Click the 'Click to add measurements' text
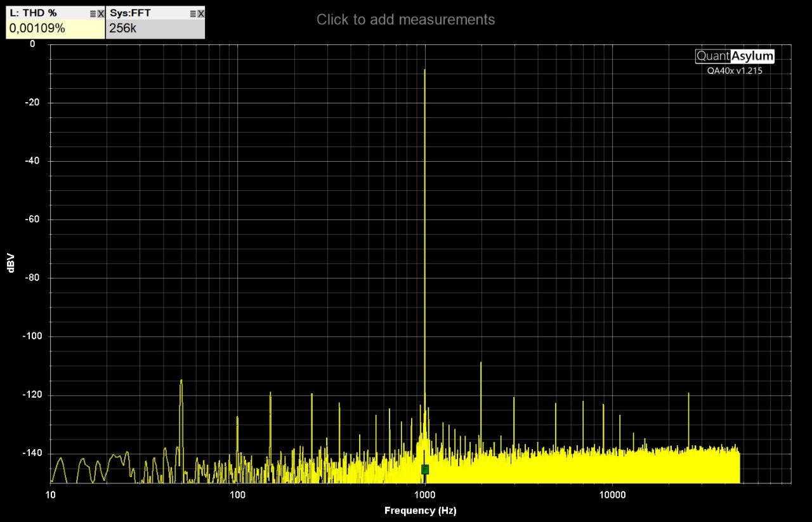 click(x=405, y=20)
